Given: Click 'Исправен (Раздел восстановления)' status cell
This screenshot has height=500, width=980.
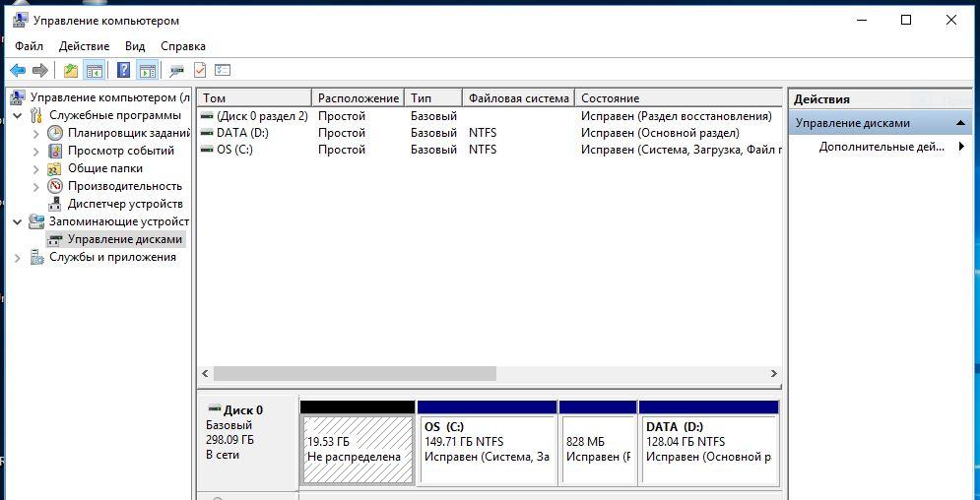Looking at the screenshot, I should pos(677,116).
